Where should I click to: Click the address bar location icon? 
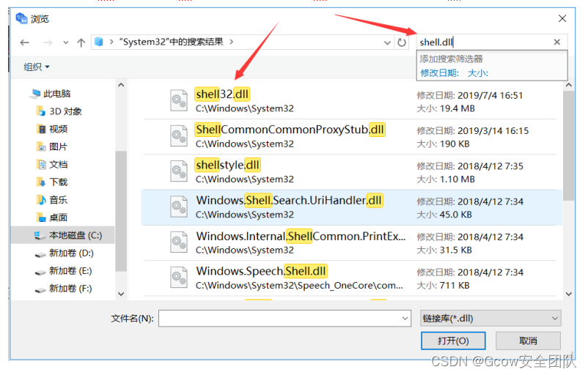coord(99,42)
